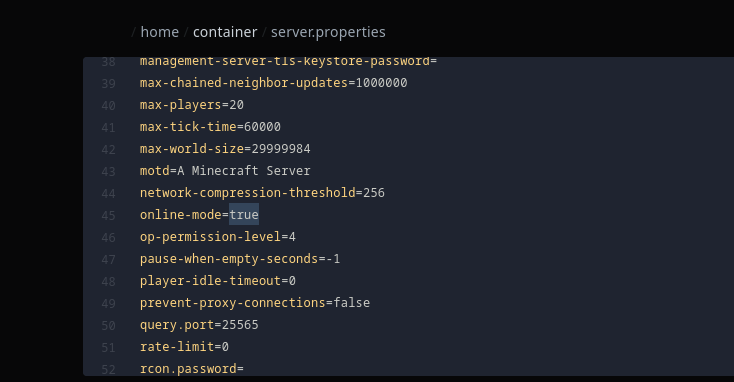Click the max-tick-time=60000 line
734x382 pixels.
point(210,127)
